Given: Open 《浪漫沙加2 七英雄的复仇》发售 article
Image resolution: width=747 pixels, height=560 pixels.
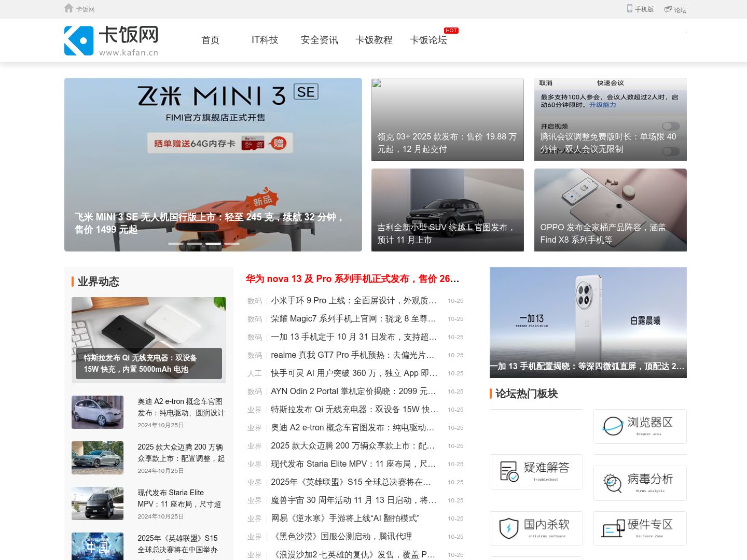Looking at the screenshot, I should tap(353, 555).
